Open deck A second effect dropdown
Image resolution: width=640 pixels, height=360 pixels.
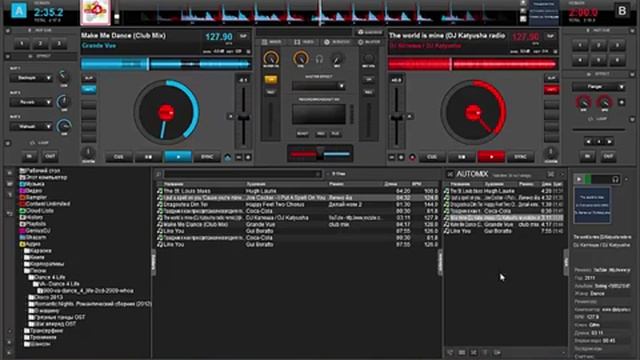(31, 102)
